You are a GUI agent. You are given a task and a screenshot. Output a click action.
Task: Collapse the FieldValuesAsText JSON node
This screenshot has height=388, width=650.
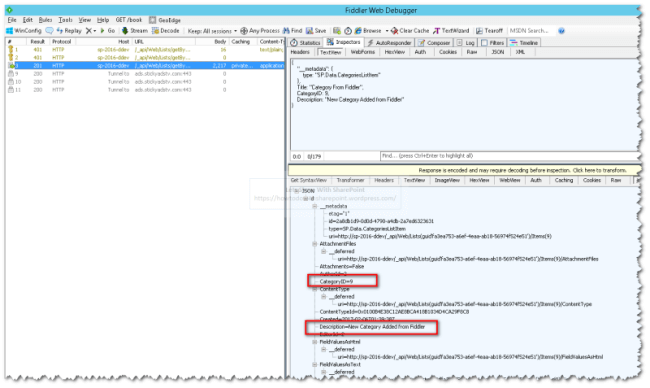[x=315, y=364]
